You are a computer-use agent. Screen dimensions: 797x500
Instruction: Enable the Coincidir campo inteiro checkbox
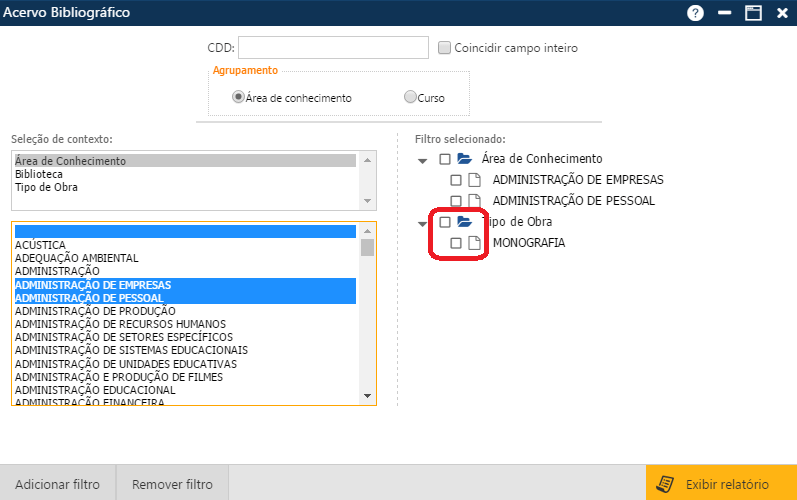[445, 47]
